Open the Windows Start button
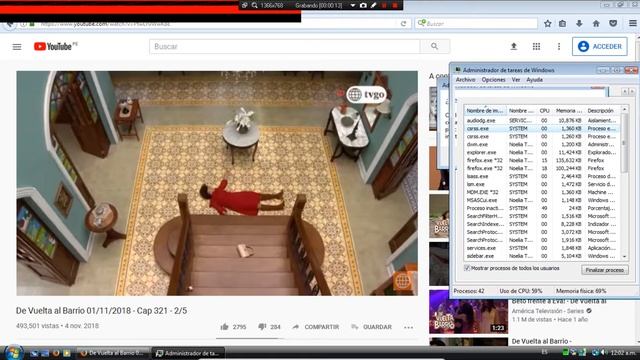Image resolution: width=640 pixels, height=360 pixels. pos(13,353)
